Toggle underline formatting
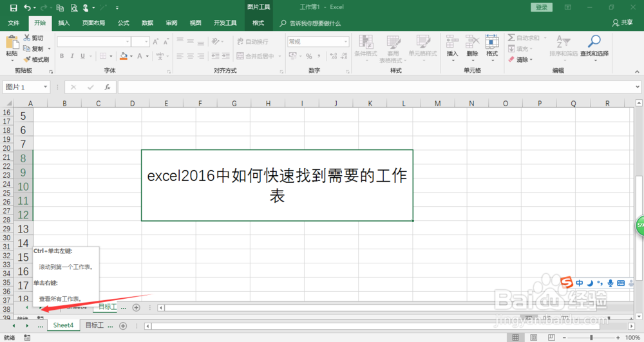 (82, 56)
